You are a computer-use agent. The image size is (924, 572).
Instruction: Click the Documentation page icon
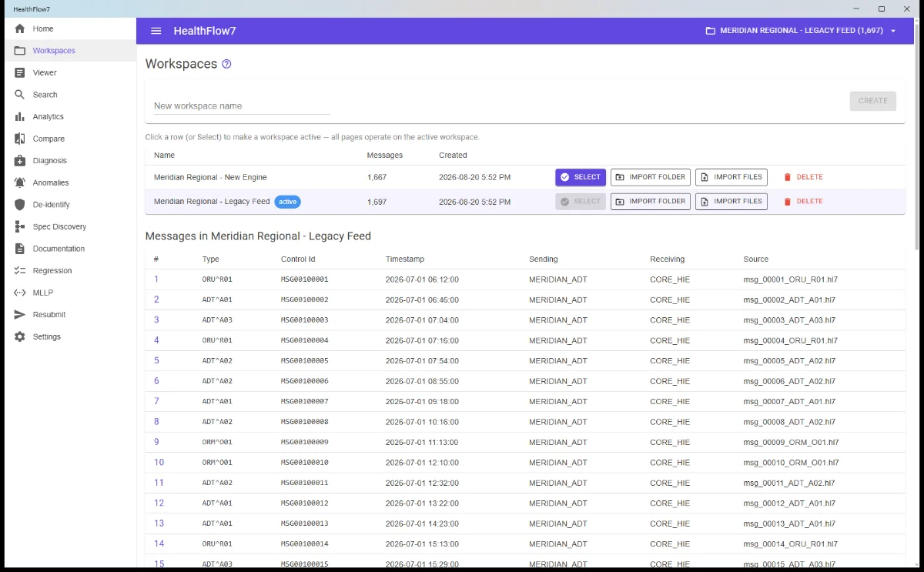[x=20, y=249]
